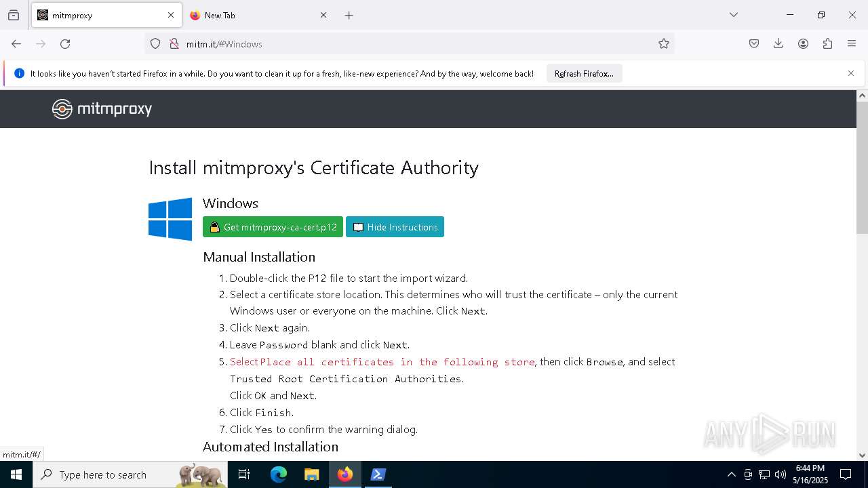This screenshot has width=868, height=488.
Task: Show site connection security info
Action: click(x=174, y=44)
